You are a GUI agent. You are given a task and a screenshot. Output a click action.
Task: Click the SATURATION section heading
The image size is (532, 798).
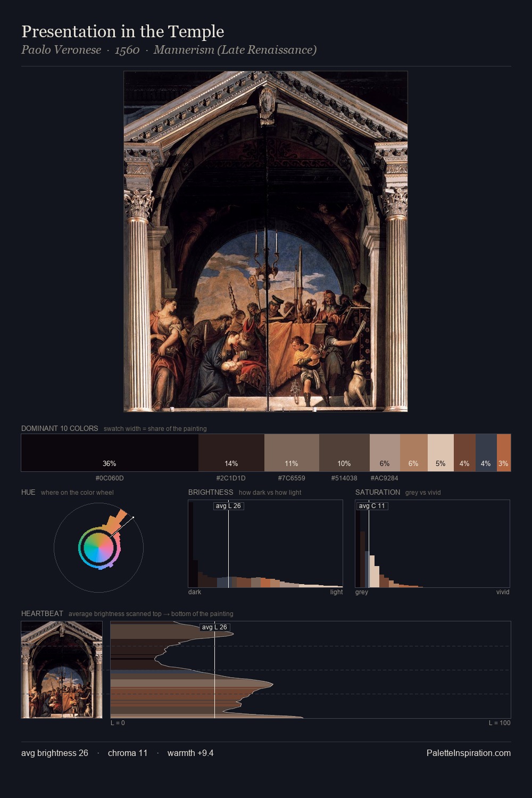(x=378, y=492)
